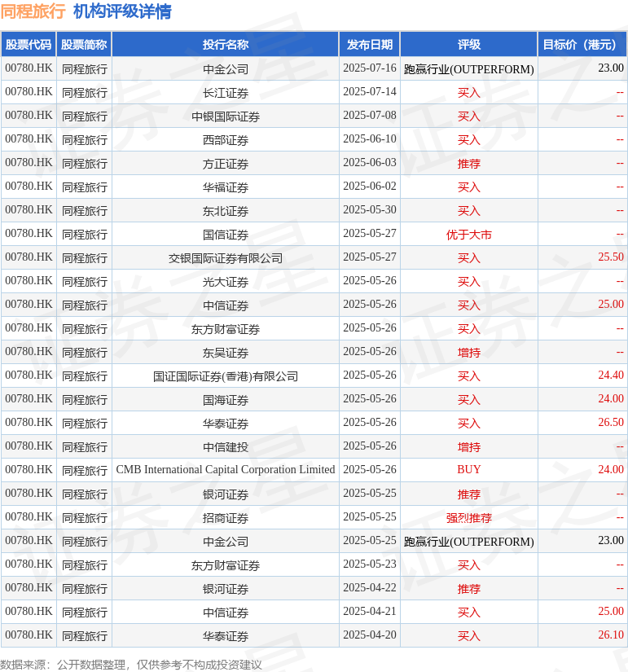Click 国海证券 cell
Screen dimensions: 628x672
click(x=226, y=399)
